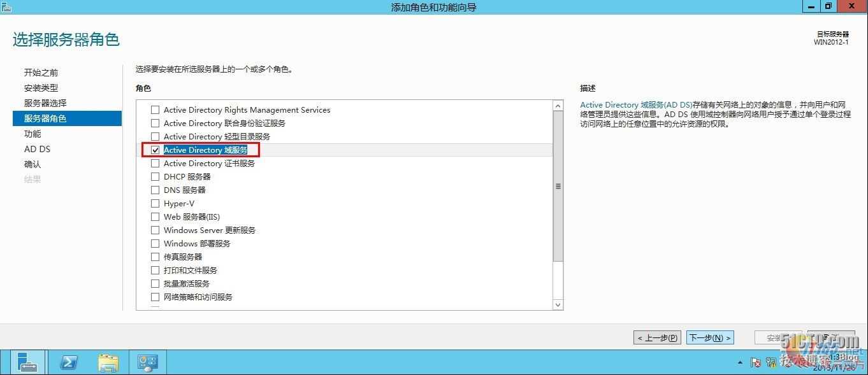Image resolution: width=868 pixels, height=375 pixels.
Task: Click the fourth taskbar icon, the running wizard
Action: click(148, 362)
